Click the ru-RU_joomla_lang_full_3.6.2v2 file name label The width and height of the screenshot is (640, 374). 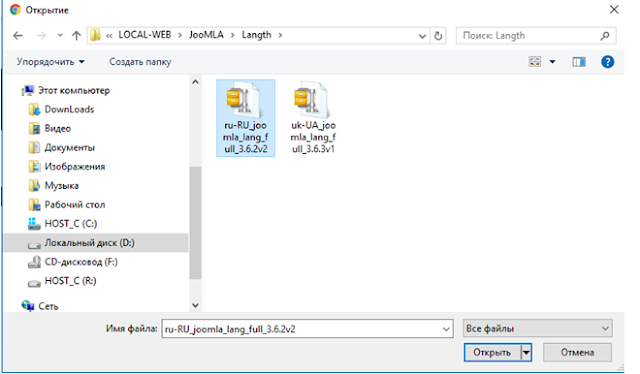coord(246,137)
